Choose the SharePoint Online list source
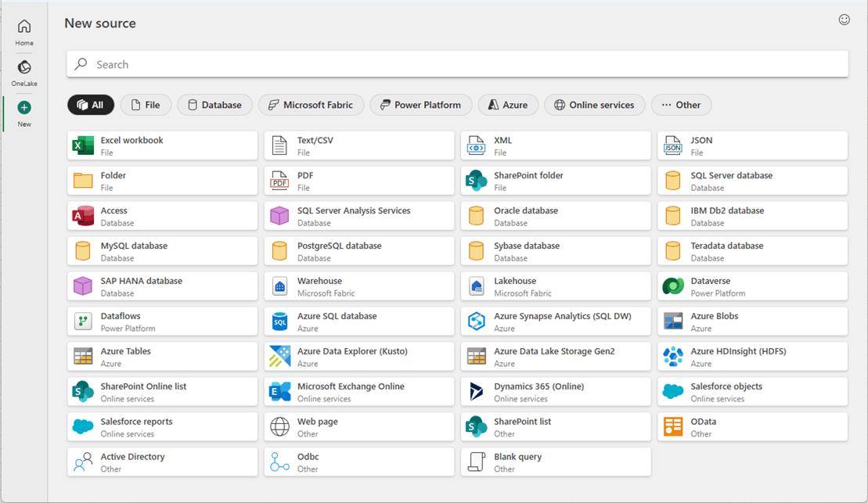This screenshot has height=503, width=868. point(162,391)
